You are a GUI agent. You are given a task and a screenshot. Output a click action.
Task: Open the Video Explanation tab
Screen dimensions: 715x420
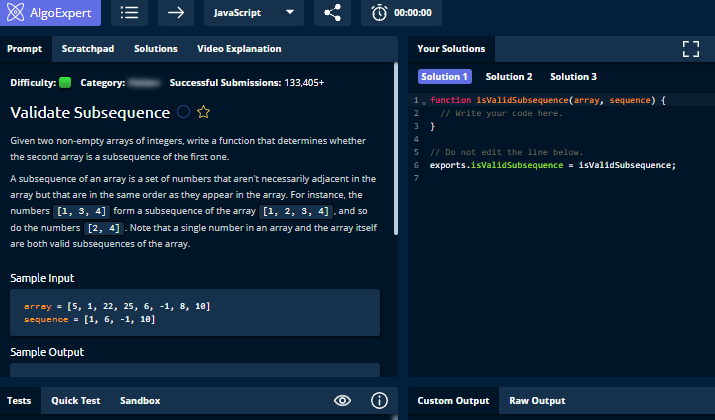pos(239,48)
